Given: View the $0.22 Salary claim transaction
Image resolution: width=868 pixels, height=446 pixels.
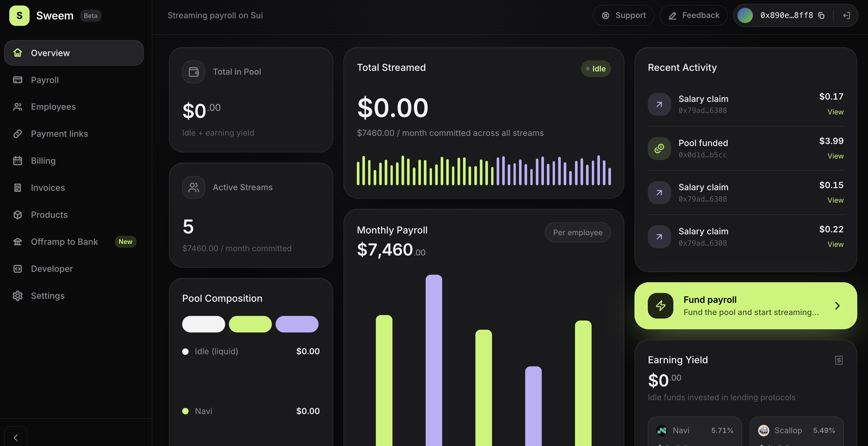Looking at the screenshot, I should (x=835, y=244).
